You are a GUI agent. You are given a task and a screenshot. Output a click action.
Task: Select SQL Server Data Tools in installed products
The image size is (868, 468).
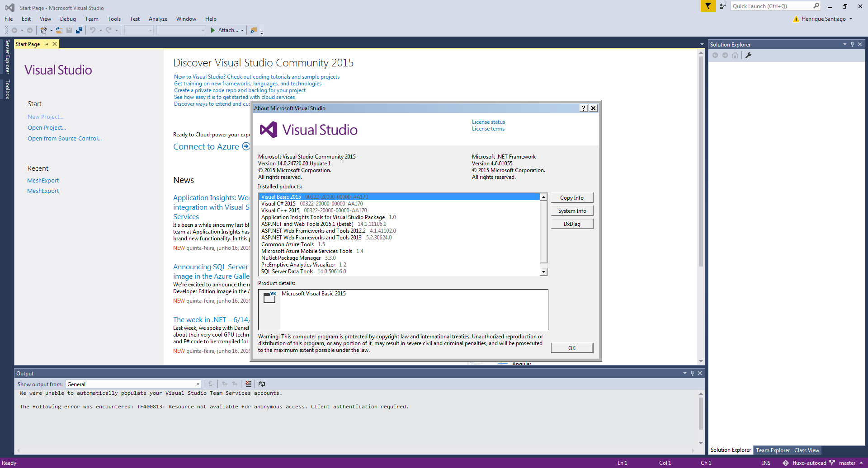[x=400, y=271]
